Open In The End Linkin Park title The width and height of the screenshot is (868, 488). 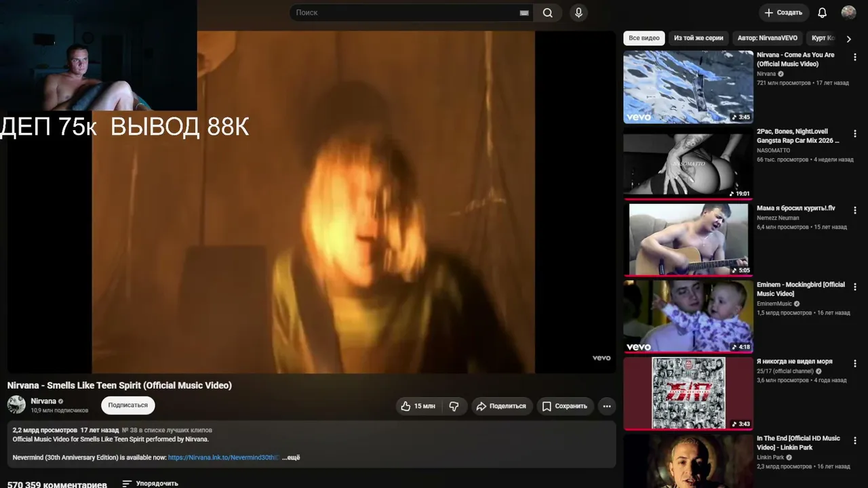click(x=799, y=443)
